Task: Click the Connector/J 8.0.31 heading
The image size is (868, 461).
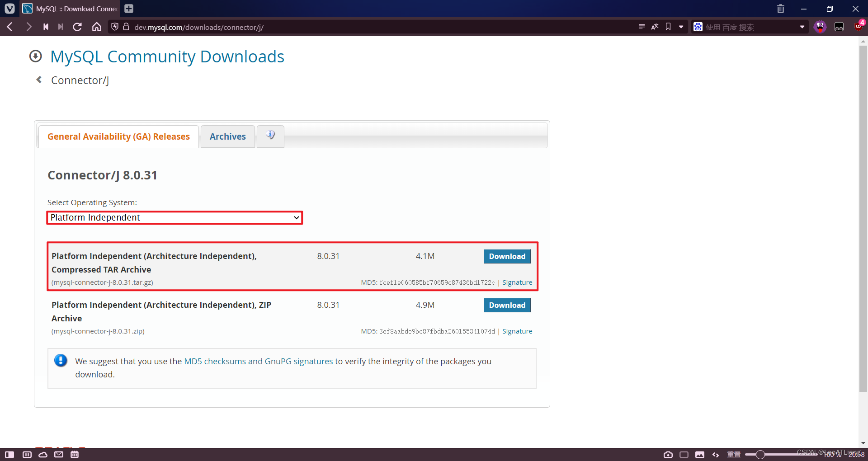Action: coord(103,175)
